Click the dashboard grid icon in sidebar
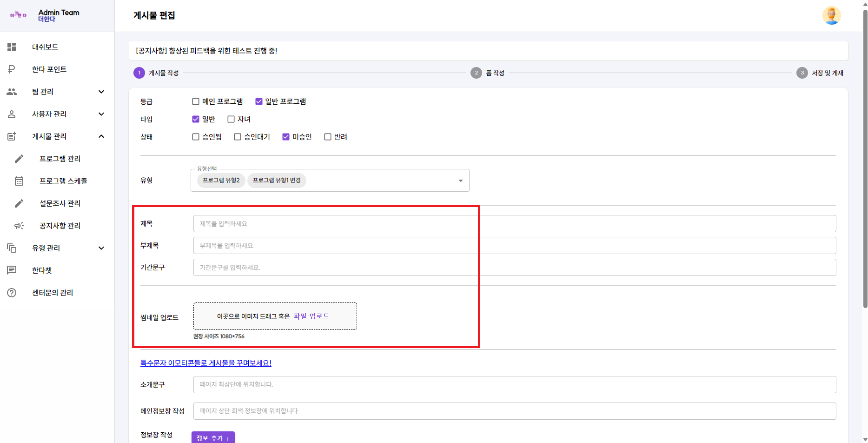This screenshot has width=868, height=443. [12, 47]
